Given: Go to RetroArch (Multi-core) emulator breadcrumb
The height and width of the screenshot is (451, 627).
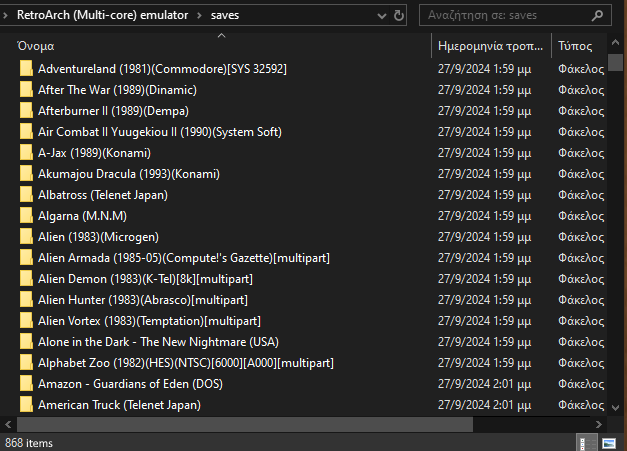Looking at the screenshot, I should coord(102,15).
